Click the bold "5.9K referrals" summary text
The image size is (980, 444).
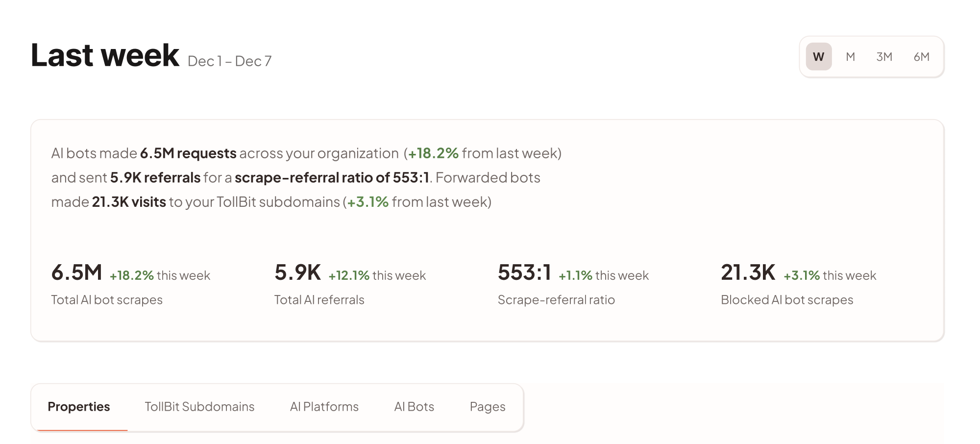155,177
